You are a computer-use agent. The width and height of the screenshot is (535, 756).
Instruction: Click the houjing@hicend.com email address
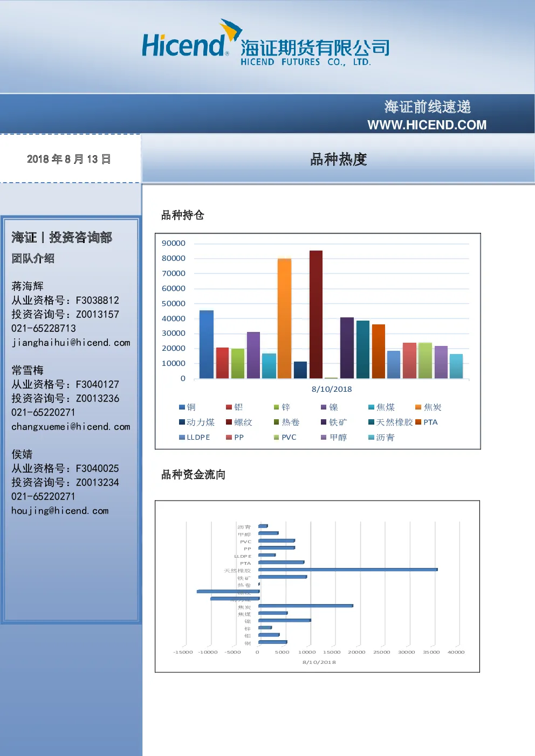click(60, 511)
